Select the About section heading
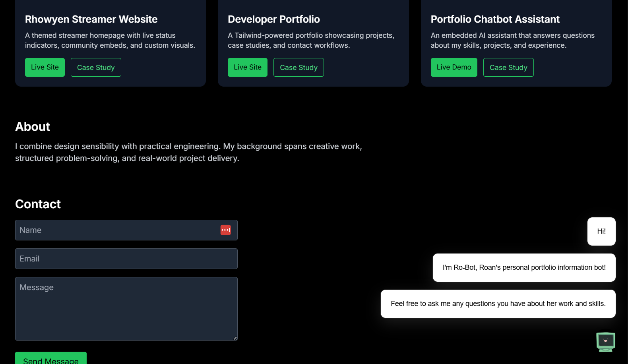Viewport: 628px width, 364px height. 32,126
